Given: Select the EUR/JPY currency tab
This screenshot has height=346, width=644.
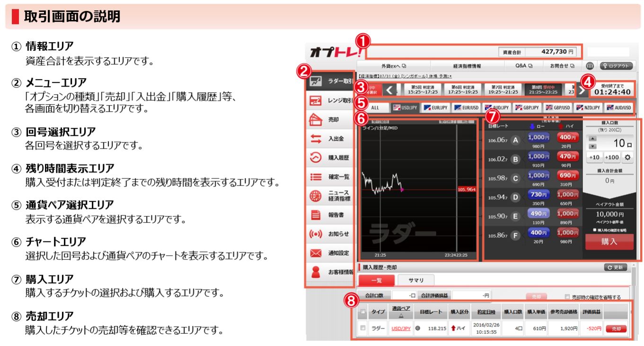Looking at the screenshot, I should pyautogui.click(x=435, y=107).
